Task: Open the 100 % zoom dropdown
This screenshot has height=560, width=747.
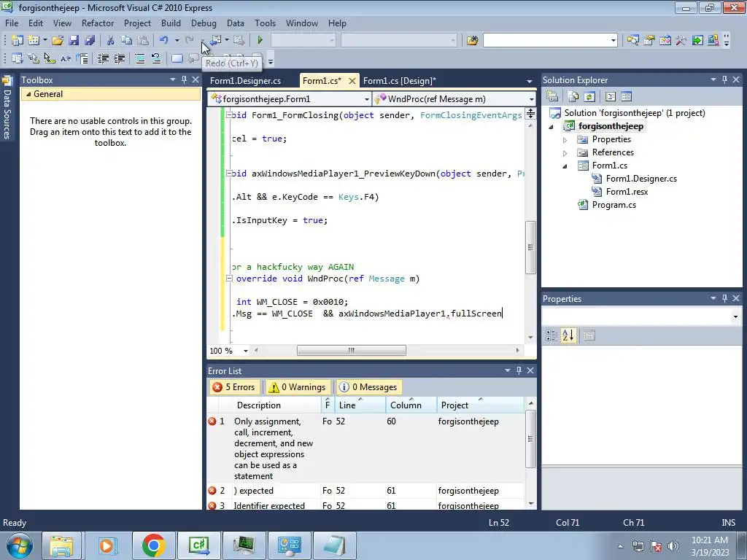Action: point(246,351)
